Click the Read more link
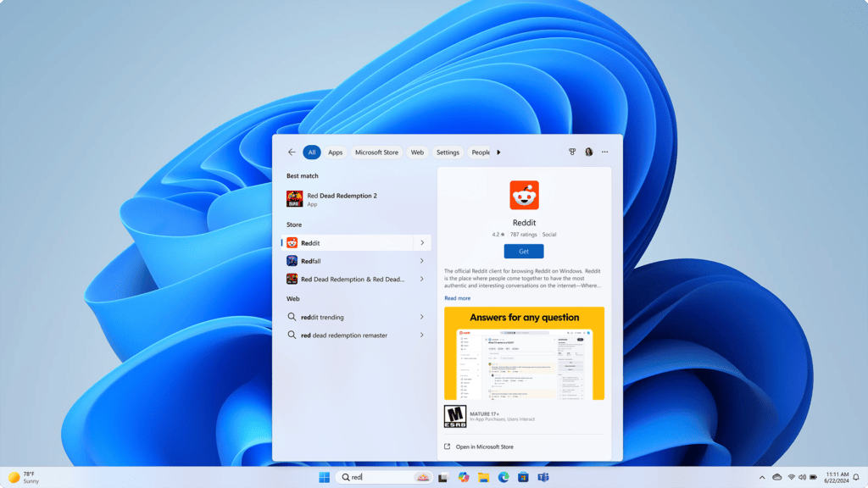The image size is (868, 488). point(457,297)
